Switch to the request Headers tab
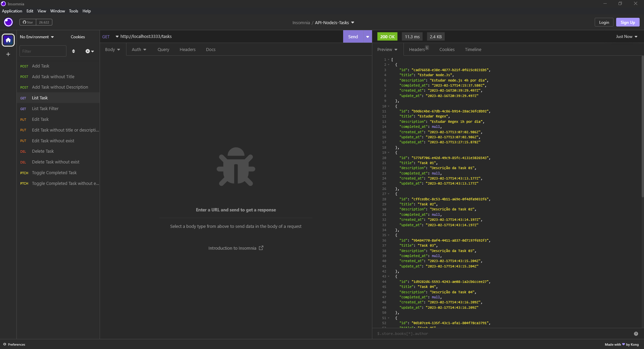This screenshot has width=644, height=349. click(x=187, y=49)
